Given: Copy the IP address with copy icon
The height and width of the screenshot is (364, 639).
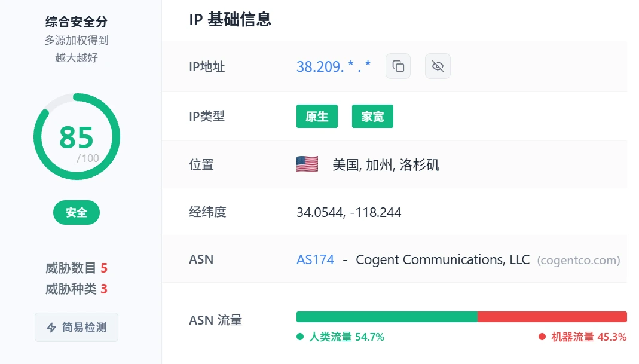Looking at the screenshot, I should click(398, 66).
